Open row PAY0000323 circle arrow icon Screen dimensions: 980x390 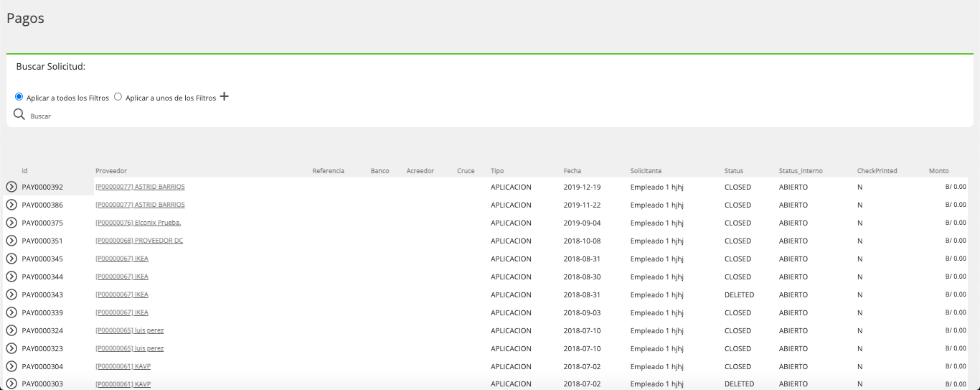click(x=11, y=348)
